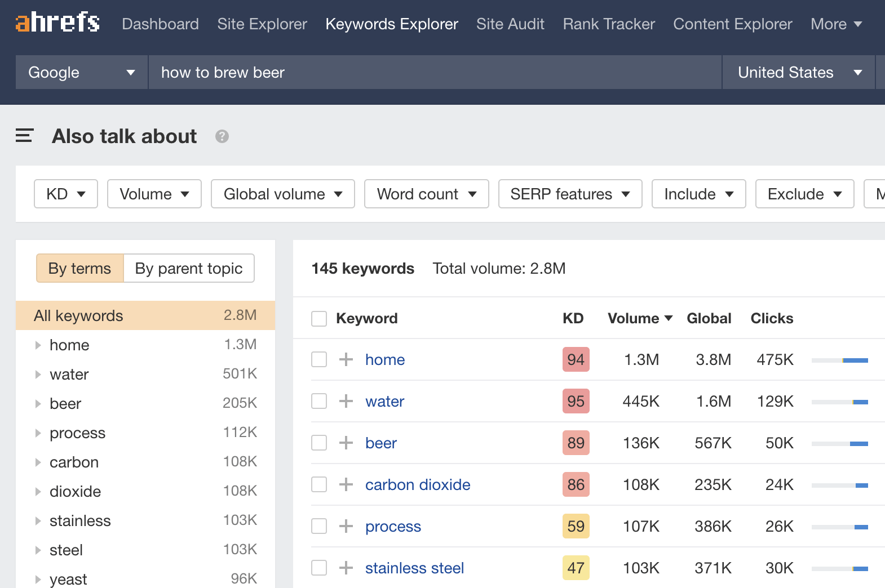This screenshot has height=588, width=885.
Task: Click the clicks distribution bar for home
Action: tap(839, 360)
